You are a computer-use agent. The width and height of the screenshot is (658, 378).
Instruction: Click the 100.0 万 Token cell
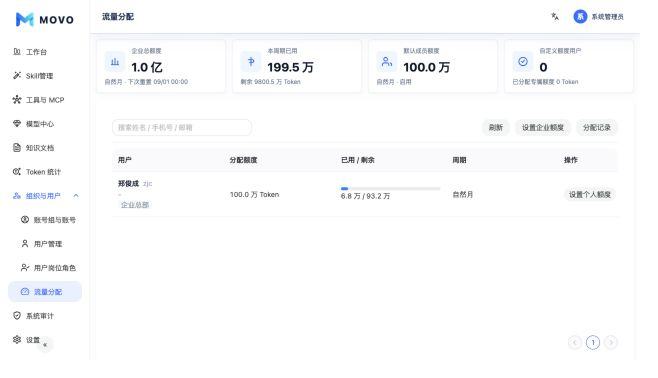[x=254, y=194]
